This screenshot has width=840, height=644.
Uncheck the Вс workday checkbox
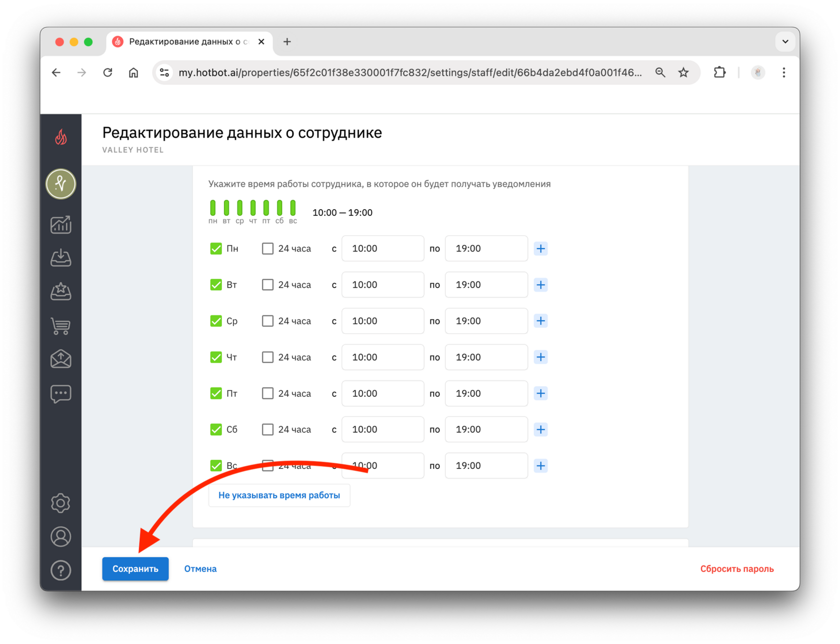click(216, 466)
